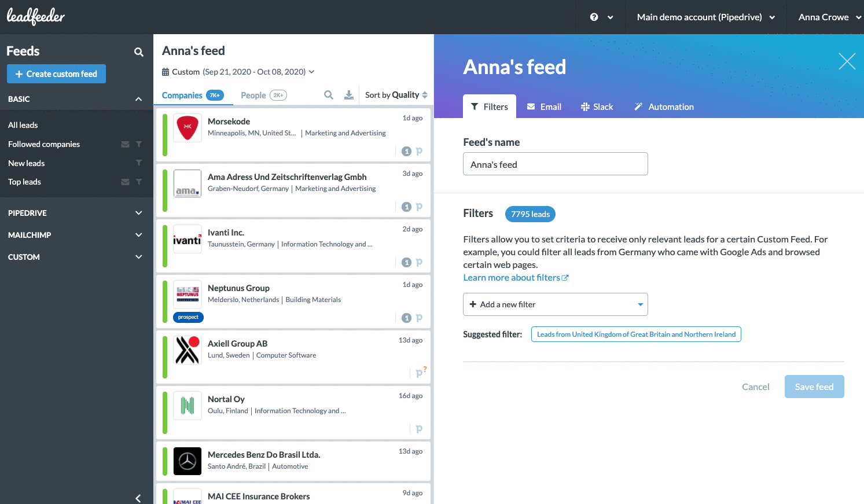Click Create custom feed button
This screenshot has height=504, width=864.
pyautogui.click(x=56, y=73)
